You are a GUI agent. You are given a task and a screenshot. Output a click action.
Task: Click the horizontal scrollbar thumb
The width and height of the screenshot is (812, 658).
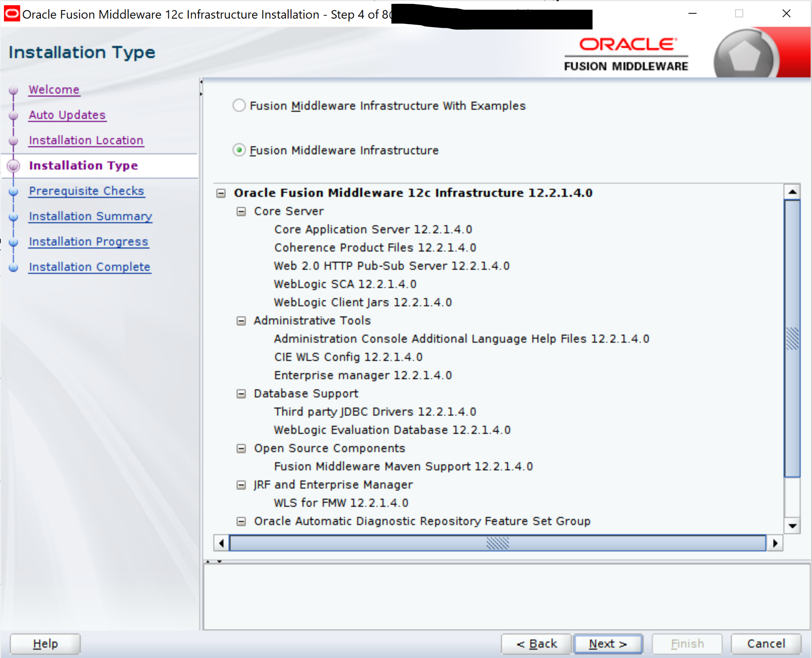coord(497,543)
